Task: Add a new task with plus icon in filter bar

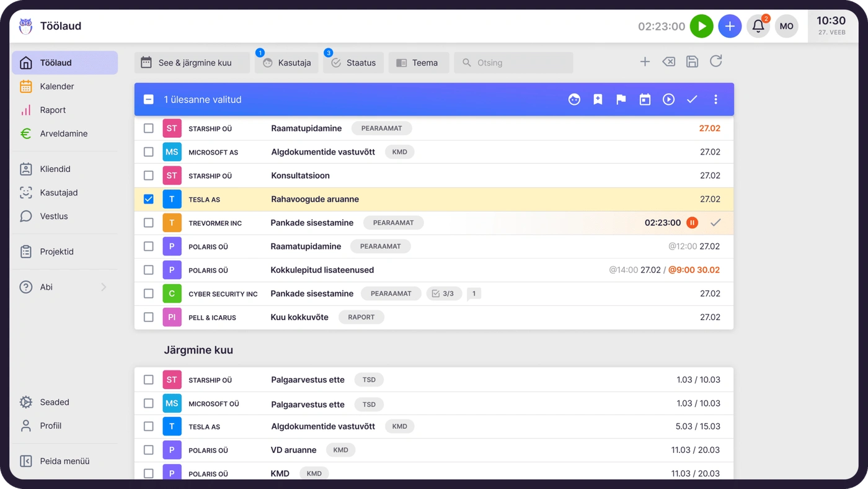Action: (645, 61)
